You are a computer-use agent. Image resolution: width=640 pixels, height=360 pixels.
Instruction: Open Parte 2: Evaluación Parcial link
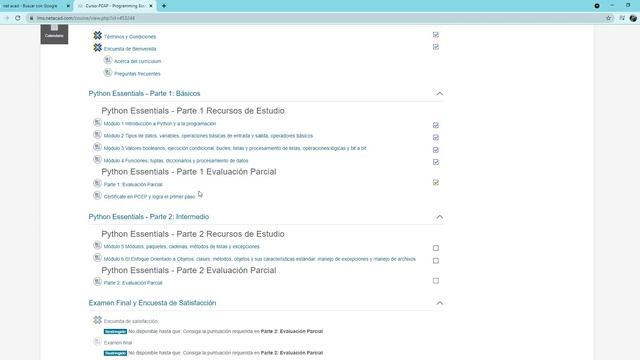point(133,283)
